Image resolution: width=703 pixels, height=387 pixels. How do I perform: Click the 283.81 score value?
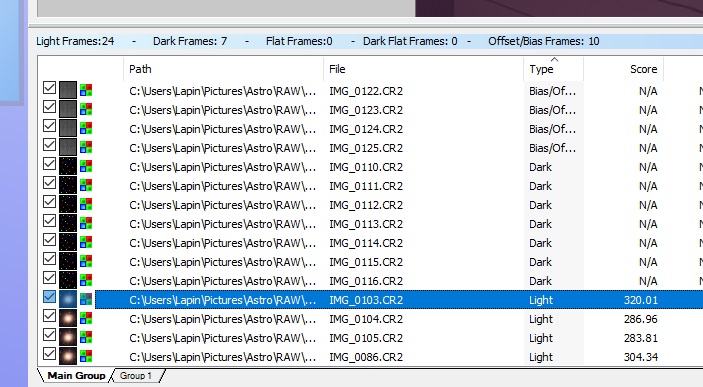tap(641, 338)
